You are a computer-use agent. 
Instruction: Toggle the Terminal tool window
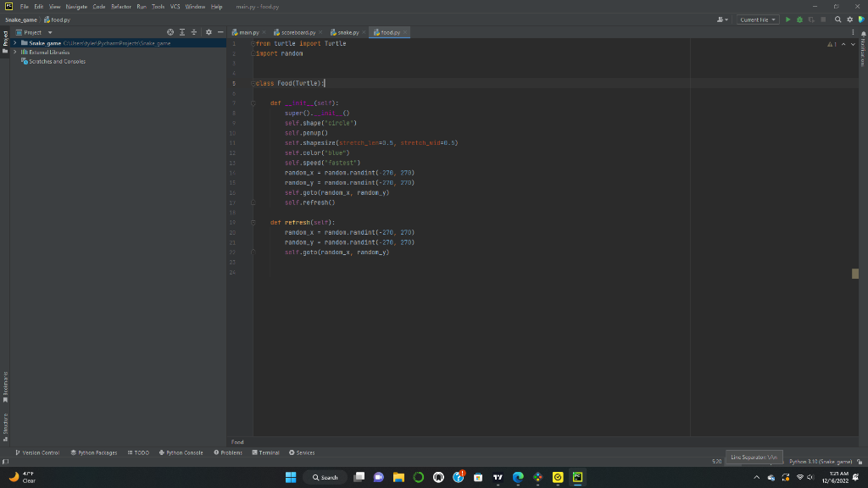[265, 452]
